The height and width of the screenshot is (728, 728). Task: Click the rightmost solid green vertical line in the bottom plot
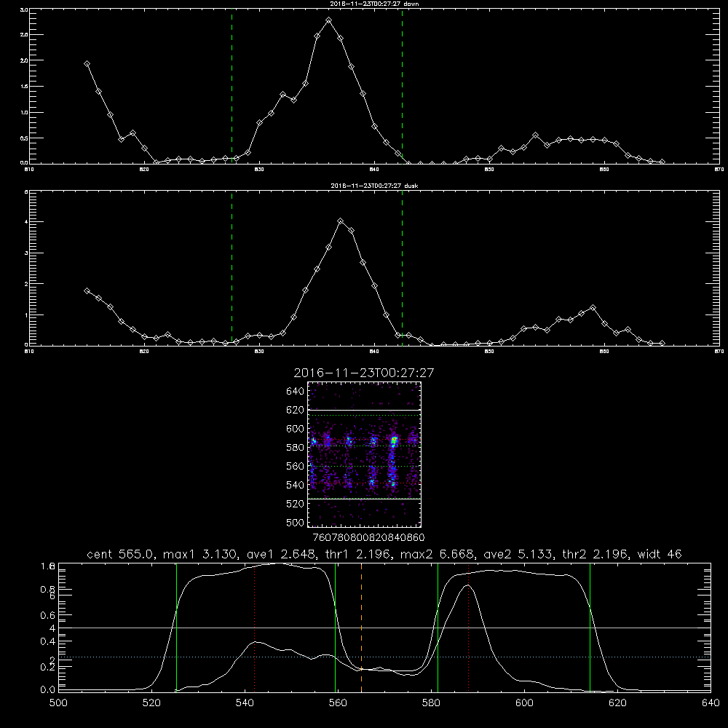pyautogui.click(x=590, y=628)
